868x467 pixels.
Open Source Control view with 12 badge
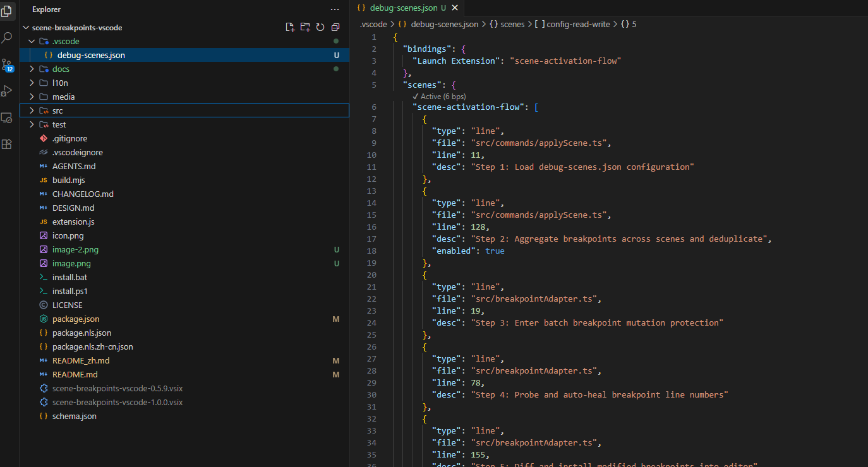pos(7,65)
